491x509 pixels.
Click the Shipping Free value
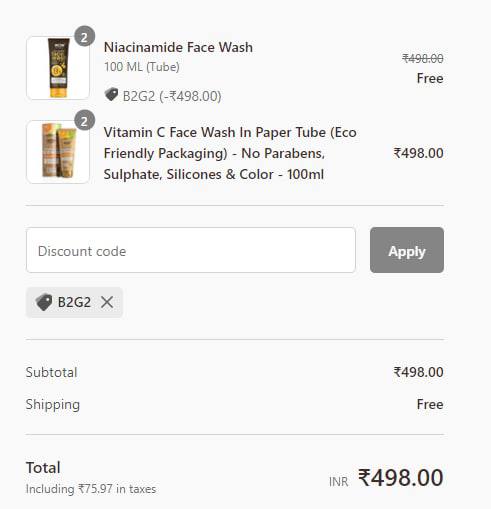[430, 404]
